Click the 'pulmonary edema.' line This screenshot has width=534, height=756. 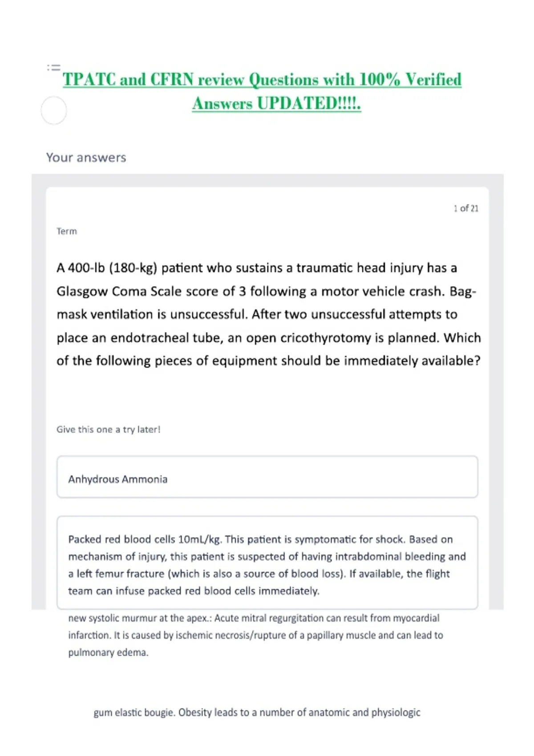[108, 653]
